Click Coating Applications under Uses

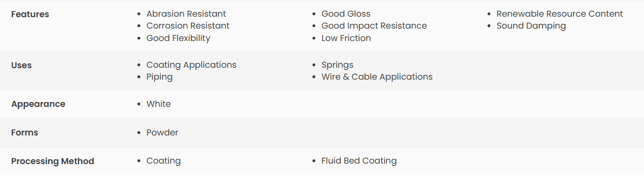click(191, 65)
